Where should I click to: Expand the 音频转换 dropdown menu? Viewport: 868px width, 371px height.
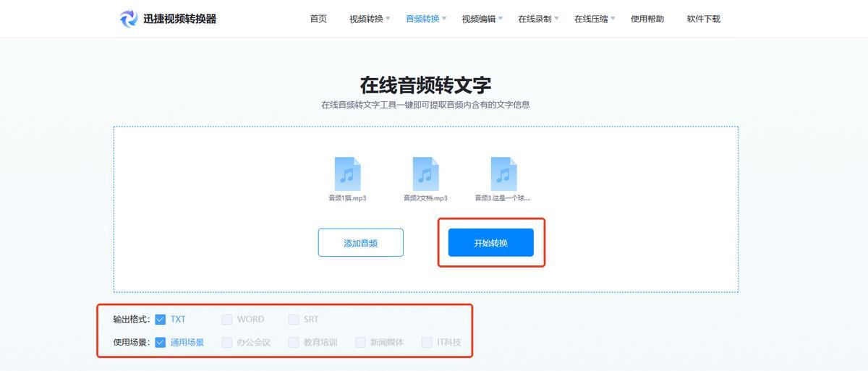pyautogui.click(x=426, y=19)
